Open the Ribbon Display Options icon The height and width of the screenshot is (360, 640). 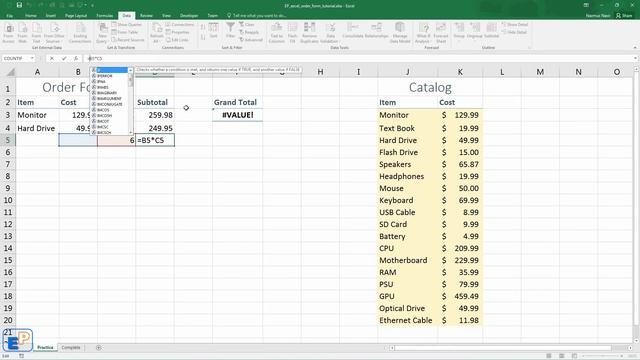586,5
